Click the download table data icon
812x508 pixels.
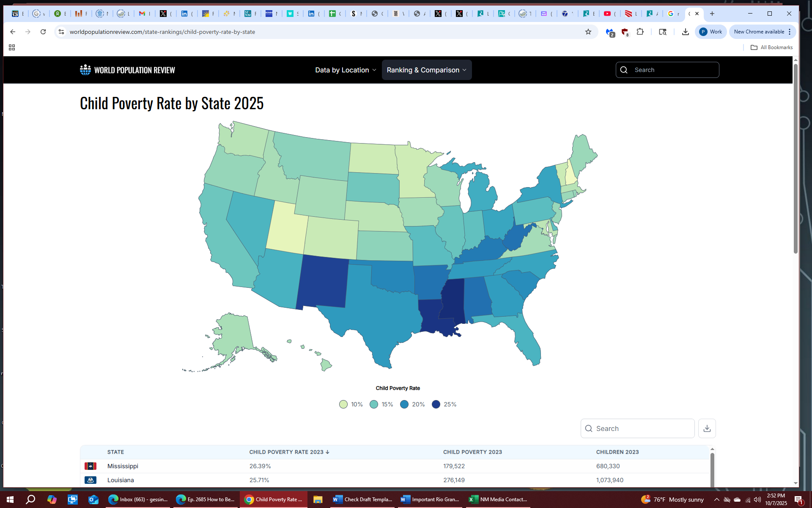coord(707,428)
